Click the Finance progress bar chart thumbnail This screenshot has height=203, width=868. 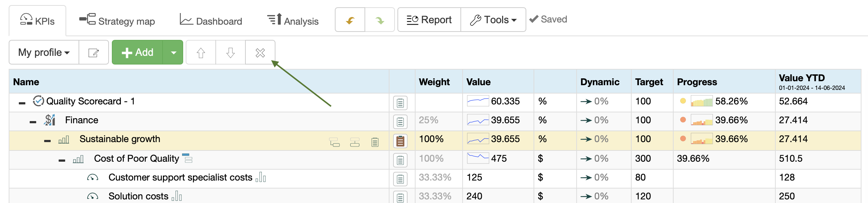tap(701, 120)
